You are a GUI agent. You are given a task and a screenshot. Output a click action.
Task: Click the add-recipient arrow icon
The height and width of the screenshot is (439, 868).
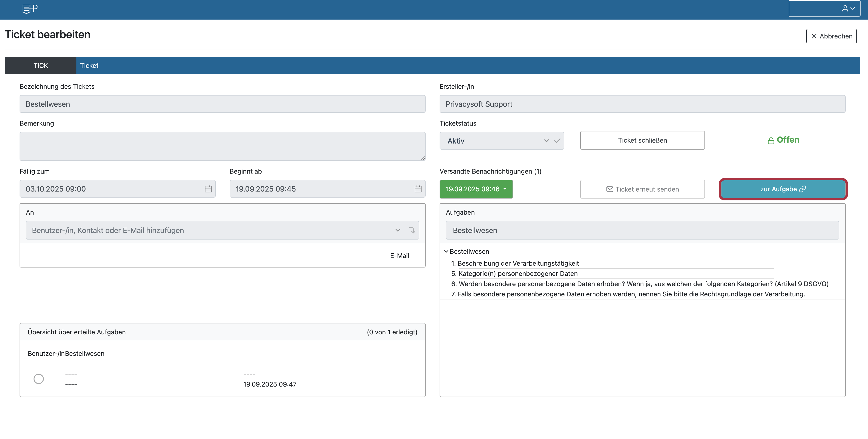click(x=412, y=230)
